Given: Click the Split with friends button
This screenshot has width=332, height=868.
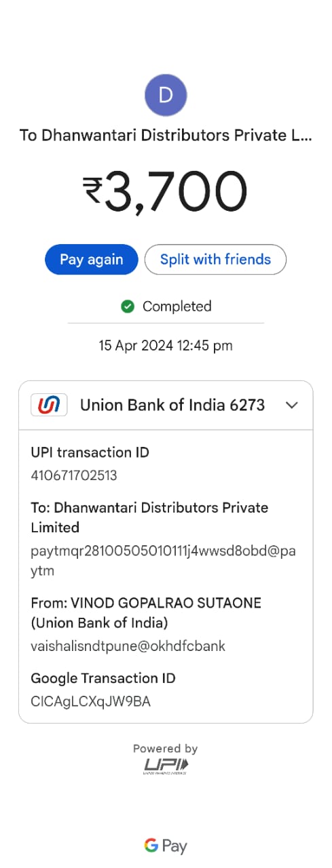Looking at the screenshot, I should pos(215,259).
